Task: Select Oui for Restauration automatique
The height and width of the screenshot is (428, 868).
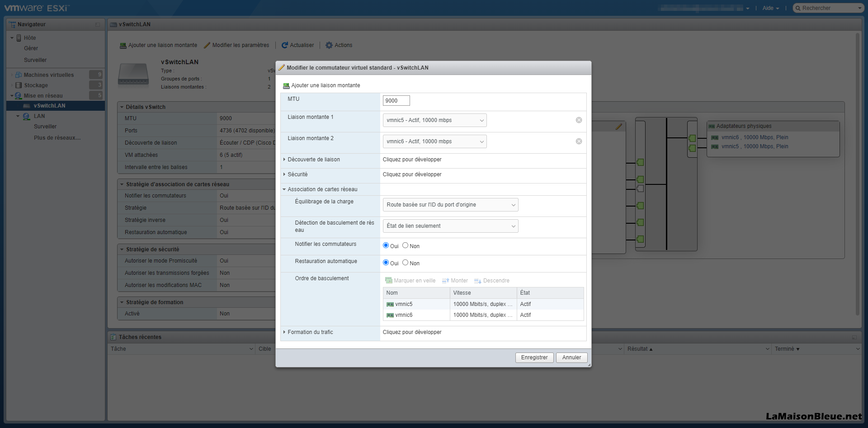Action: pos(386,263)
